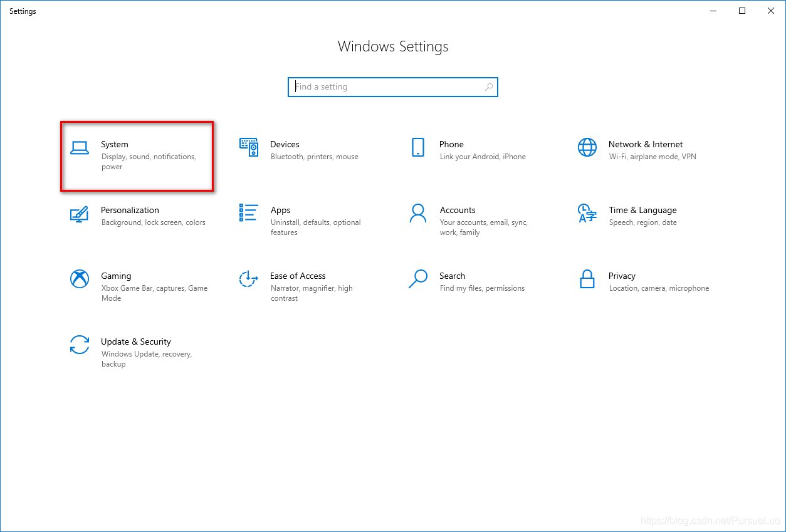Click the Accounts title text
Screen dimensions: 786x532
pos(458,210)
